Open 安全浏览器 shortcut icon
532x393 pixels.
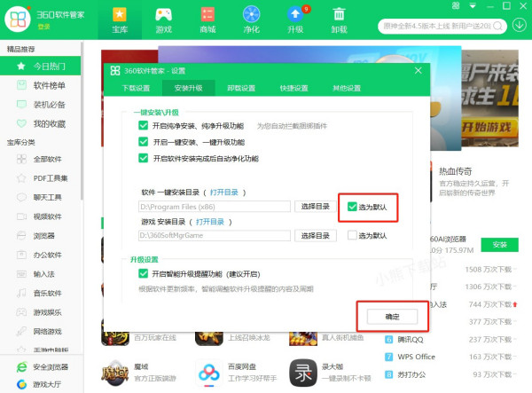(x=21, y=367)
